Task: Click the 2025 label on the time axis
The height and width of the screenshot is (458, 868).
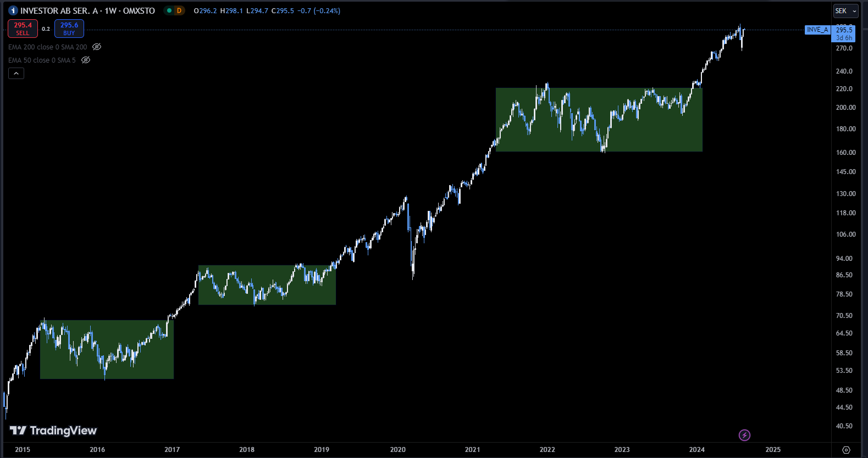Action: 773,450
